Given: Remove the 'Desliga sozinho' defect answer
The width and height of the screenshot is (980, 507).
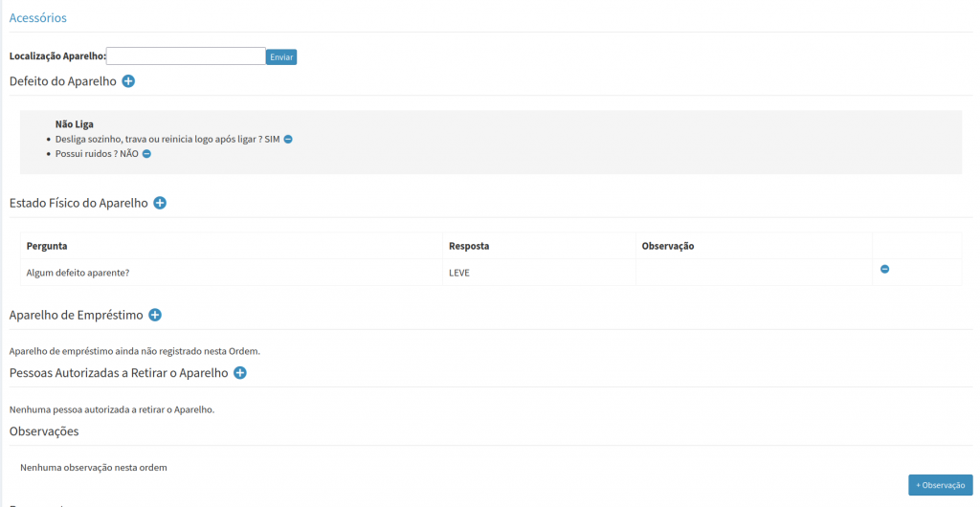Looking at the screenshot, I should coord(288,139).
